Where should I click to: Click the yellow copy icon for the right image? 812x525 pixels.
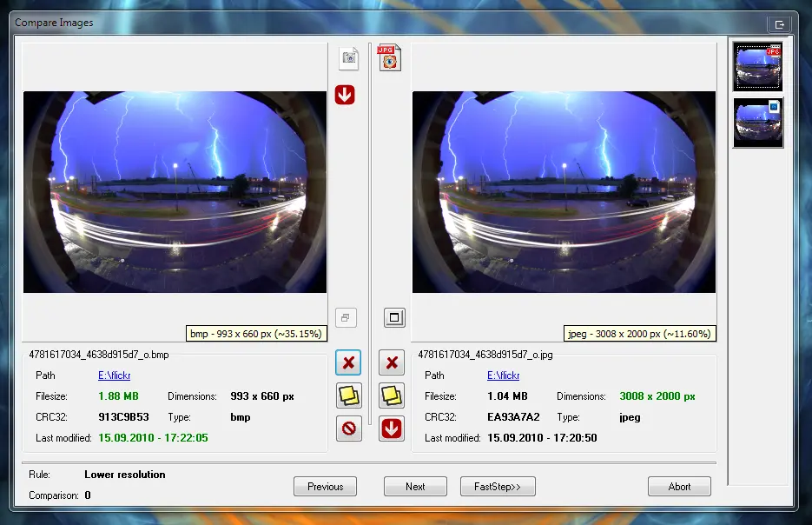pos(392,396)
